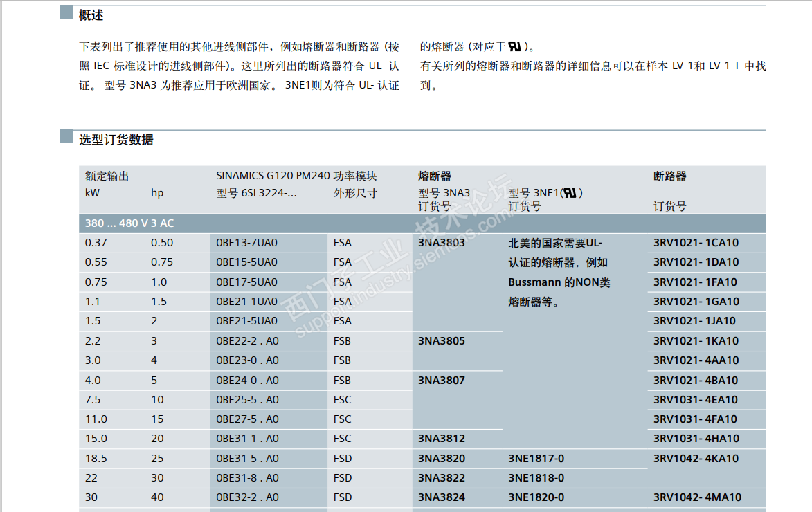This screenshot has height=512, width=812.
Task: Click breaker 3RV1021- 1FA10
Action: [x=695, y=282]
